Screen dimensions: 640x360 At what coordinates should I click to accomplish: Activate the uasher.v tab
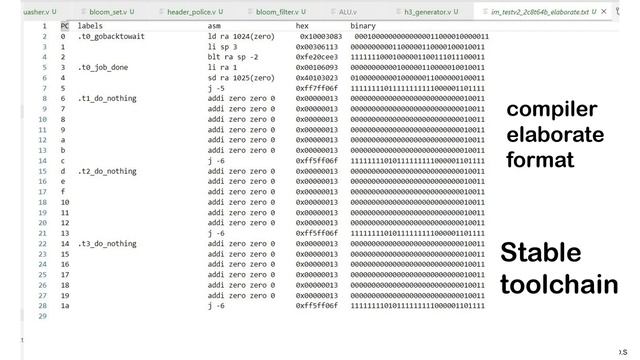[x=39, y=12]
